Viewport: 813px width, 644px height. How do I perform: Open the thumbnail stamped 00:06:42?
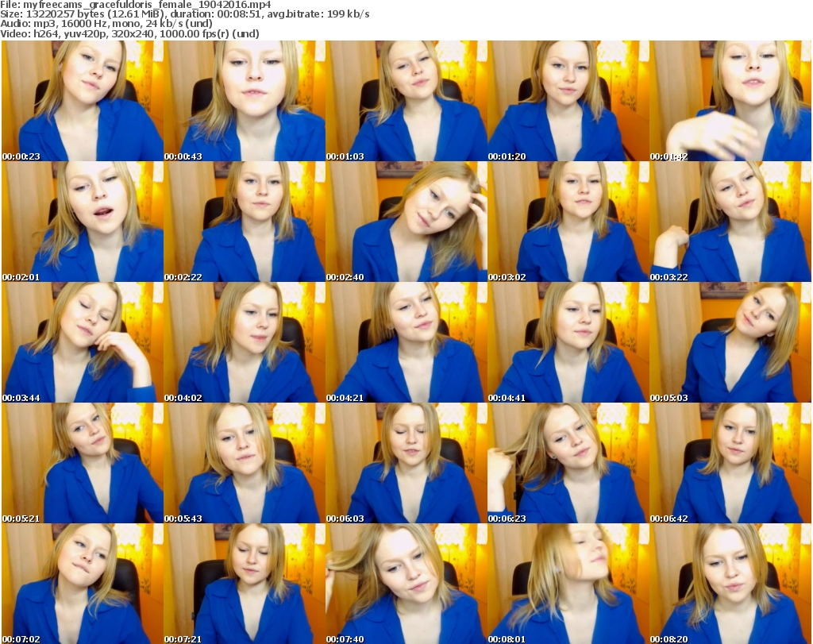pyautogui.click(x=730, y=463)
